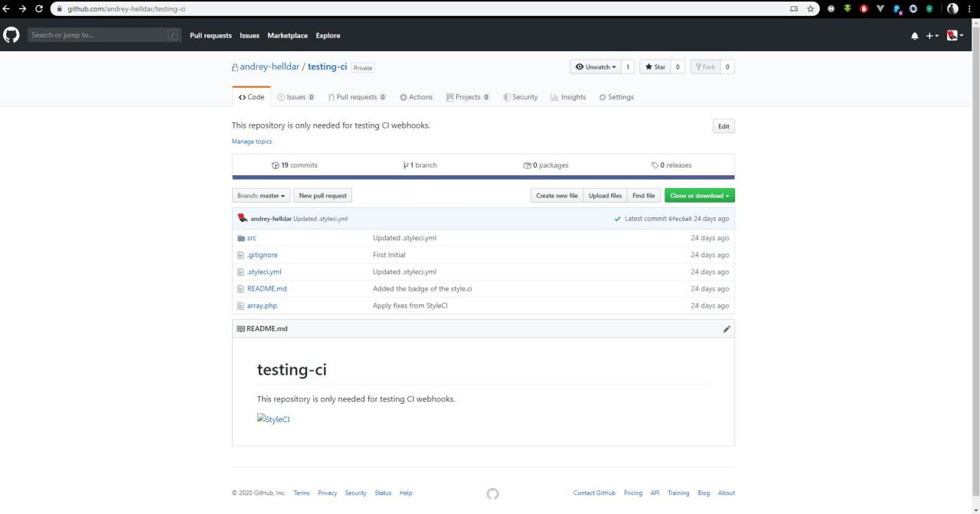Open the Projects tab

click(468, 97)
